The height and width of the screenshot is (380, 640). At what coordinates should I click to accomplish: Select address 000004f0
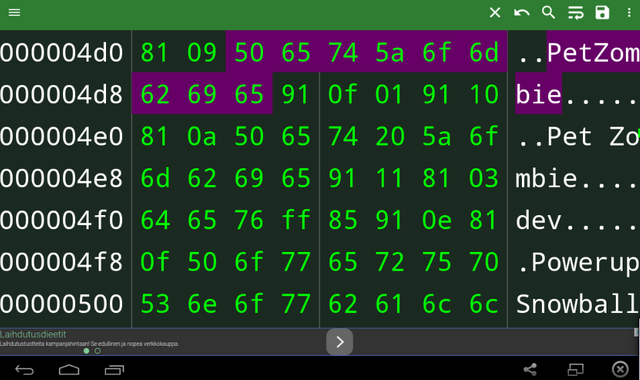point(61,220)
